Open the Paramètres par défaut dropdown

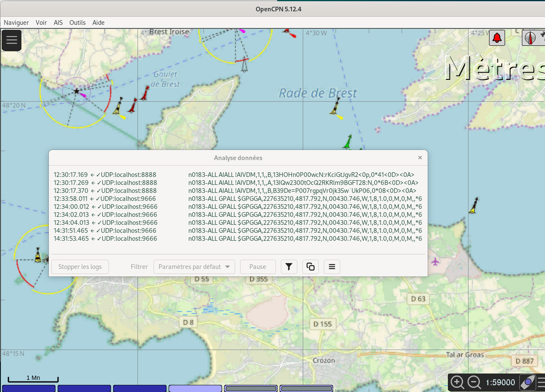194,266
